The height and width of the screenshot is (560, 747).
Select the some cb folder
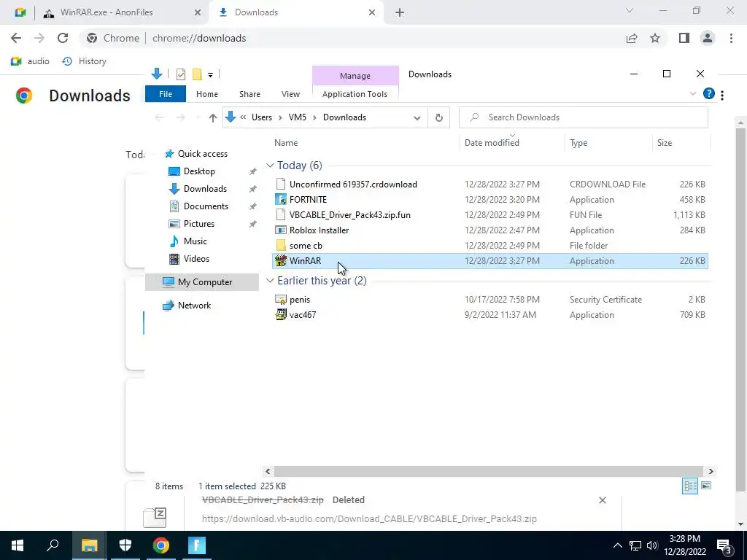(489, 245)
